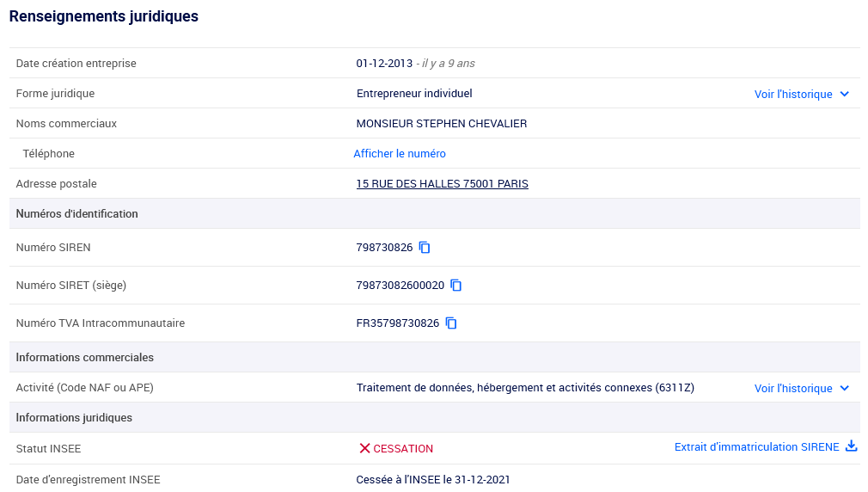Click the SIRENE extract download icon
Screen dimensions: 868x492
(x=852, y=446)
